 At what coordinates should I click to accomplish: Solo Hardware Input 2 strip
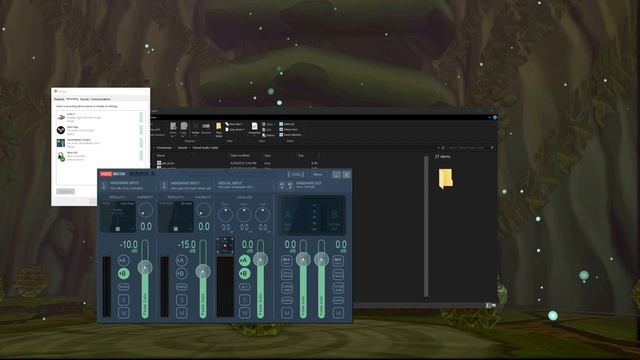[x=182, y=300]
